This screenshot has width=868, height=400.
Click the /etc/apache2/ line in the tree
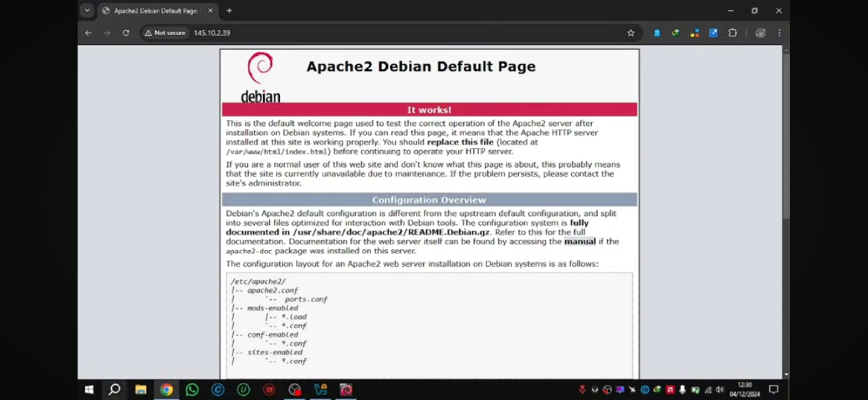[258, 282]
